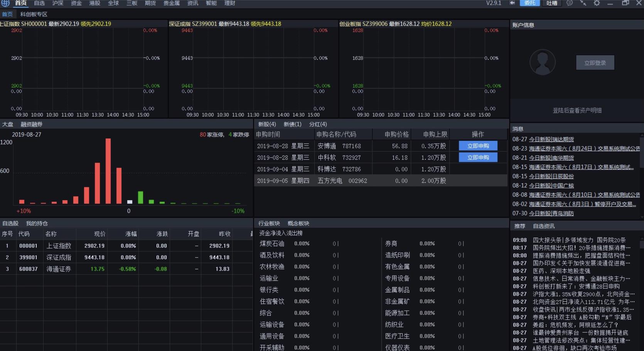
Task: Switch to 新债(1) tab
Action: coord(292,124)
